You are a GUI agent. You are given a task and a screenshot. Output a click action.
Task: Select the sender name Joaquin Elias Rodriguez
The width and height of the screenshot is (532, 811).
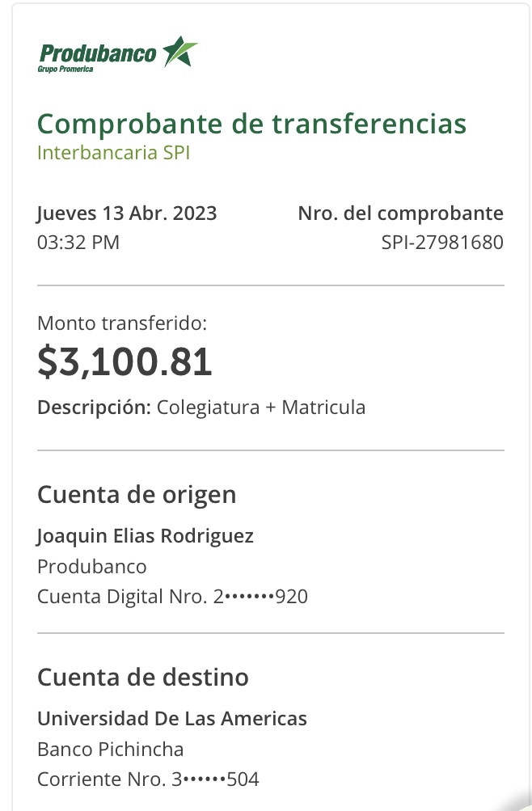tap(146, 535)
